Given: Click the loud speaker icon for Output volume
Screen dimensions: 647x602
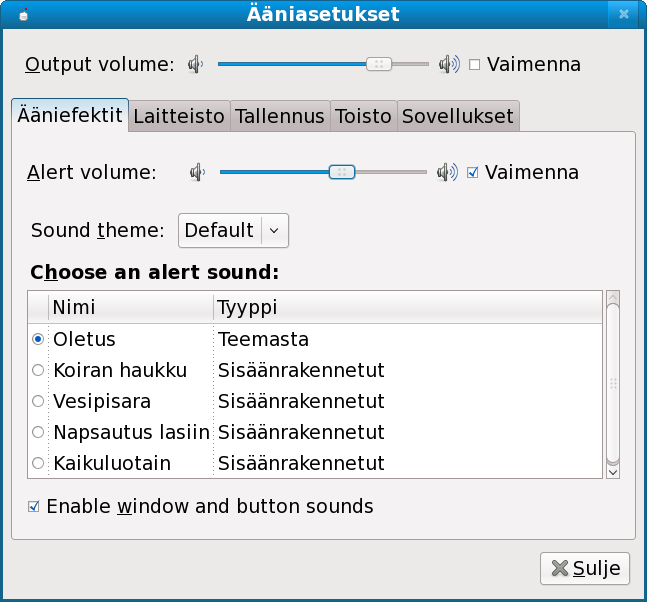Looking at the screenshot, I should click(449, 64).
